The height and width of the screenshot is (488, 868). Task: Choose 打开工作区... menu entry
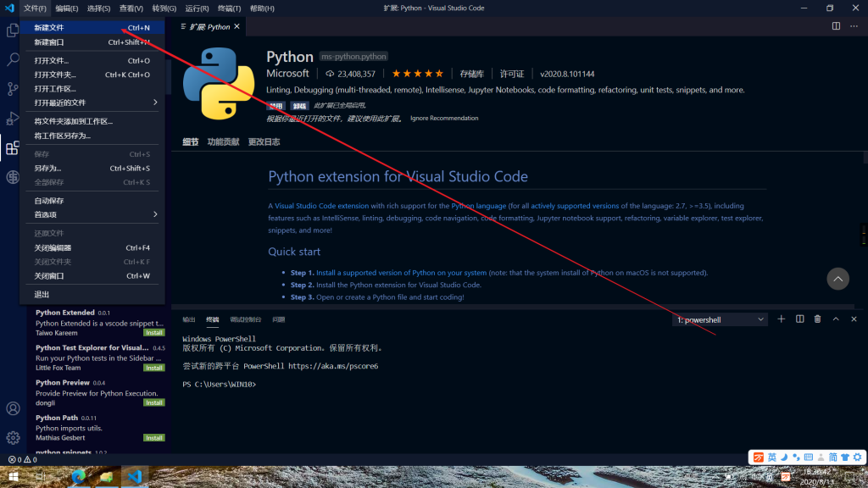[92, 88]
